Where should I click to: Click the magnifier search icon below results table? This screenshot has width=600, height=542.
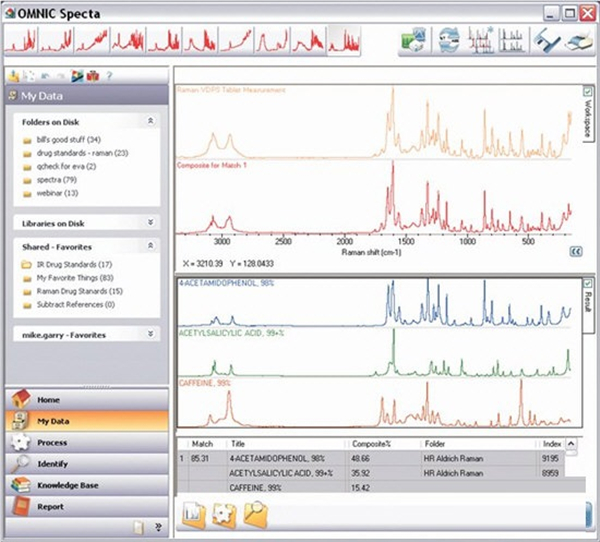[257, 514]
